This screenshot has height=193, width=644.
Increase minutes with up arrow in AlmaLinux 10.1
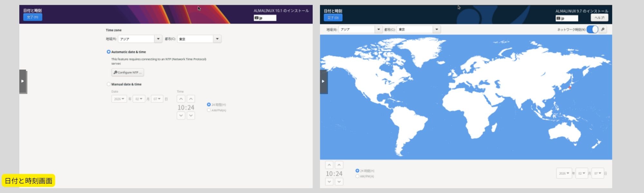pos(191,99)
